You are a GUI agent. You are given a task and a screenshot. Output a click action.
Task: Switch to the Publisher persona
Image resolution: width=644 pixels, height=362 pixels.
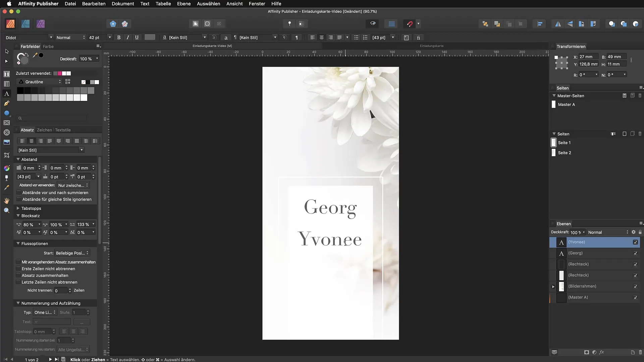tap(10, 24)
